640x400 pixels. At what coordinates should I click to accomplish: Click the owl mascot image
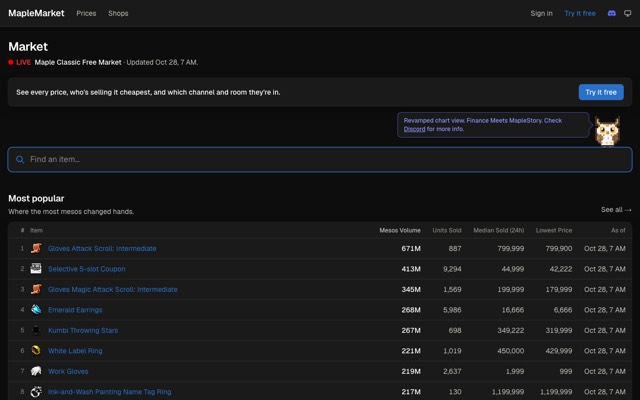click(x=607, y=131)
